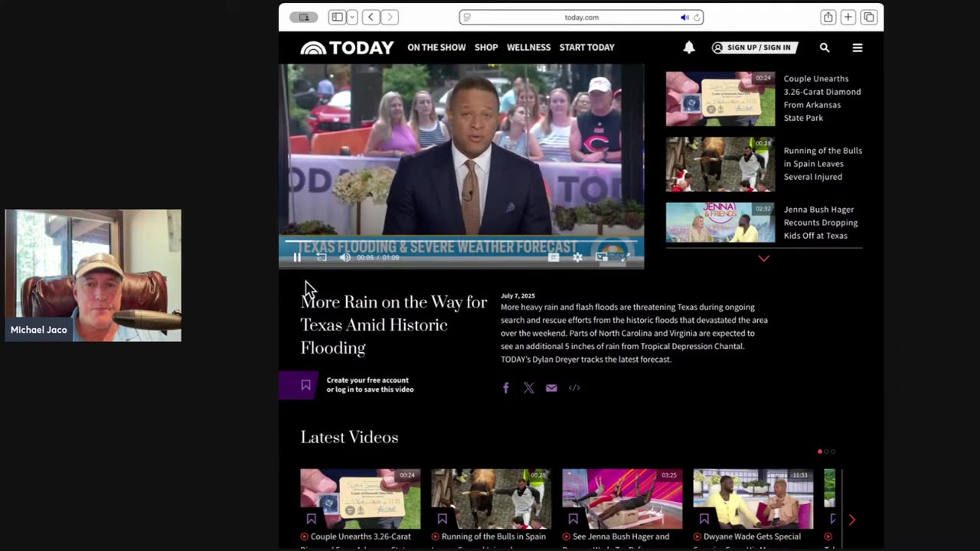This screenshot has height=551, width=980.
Task: Mute the tab audio icon in the address bar
Action: click(x=684, y=17)
